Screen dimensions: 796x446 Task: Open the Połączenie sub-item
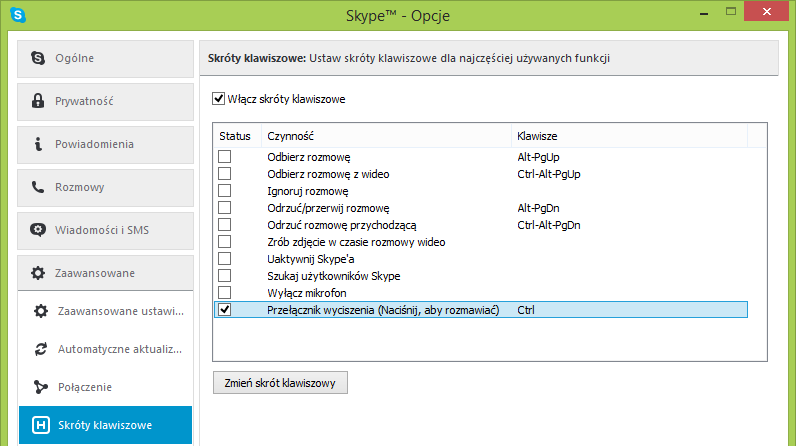pos(106,387)
